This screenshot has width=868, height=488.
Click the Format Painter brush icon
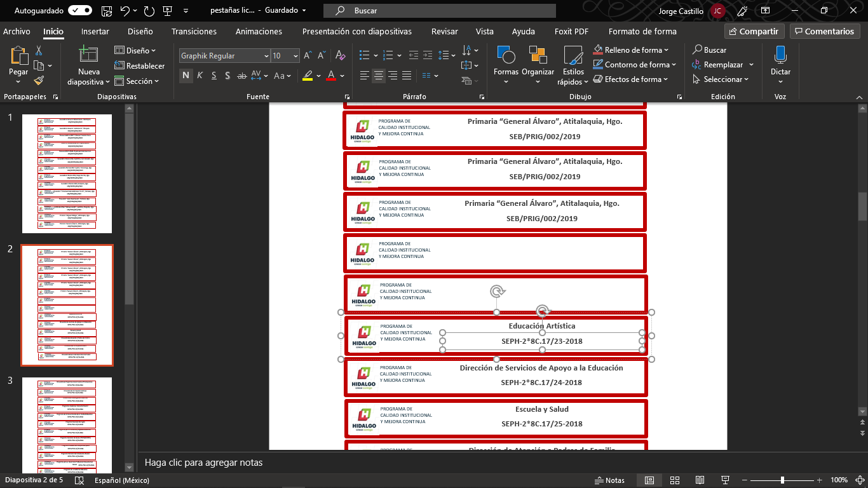(x=39, y=81)
